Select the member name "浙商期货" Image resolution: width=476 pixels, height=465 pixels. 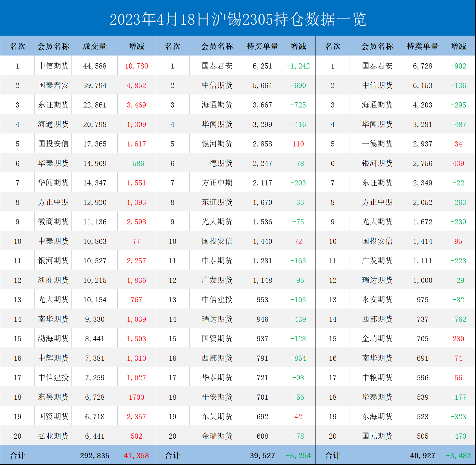pyautogui.click(x=53, y=280)
